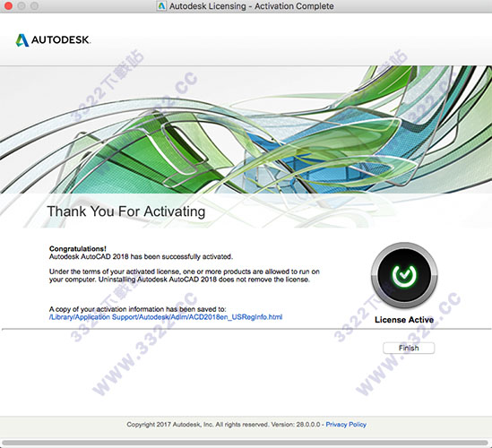This screenshot has width=492, height=448.
Task: Click the 'A copy of your activation information' text
Action: pos(137,309)
